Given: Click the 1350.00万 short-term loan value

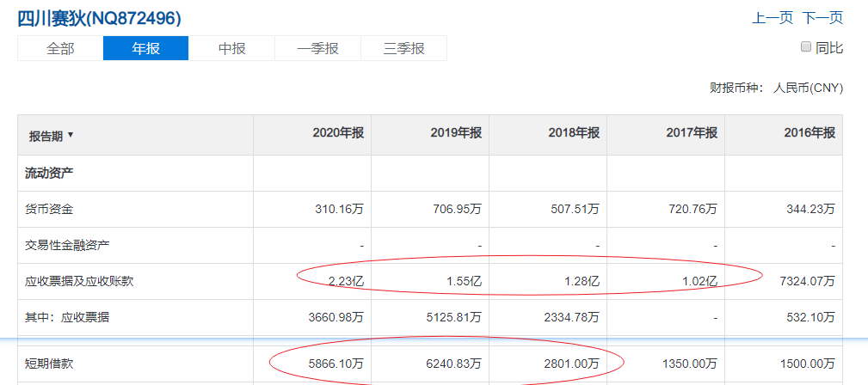Looking at the screenshot, I should tap(689, 364).
